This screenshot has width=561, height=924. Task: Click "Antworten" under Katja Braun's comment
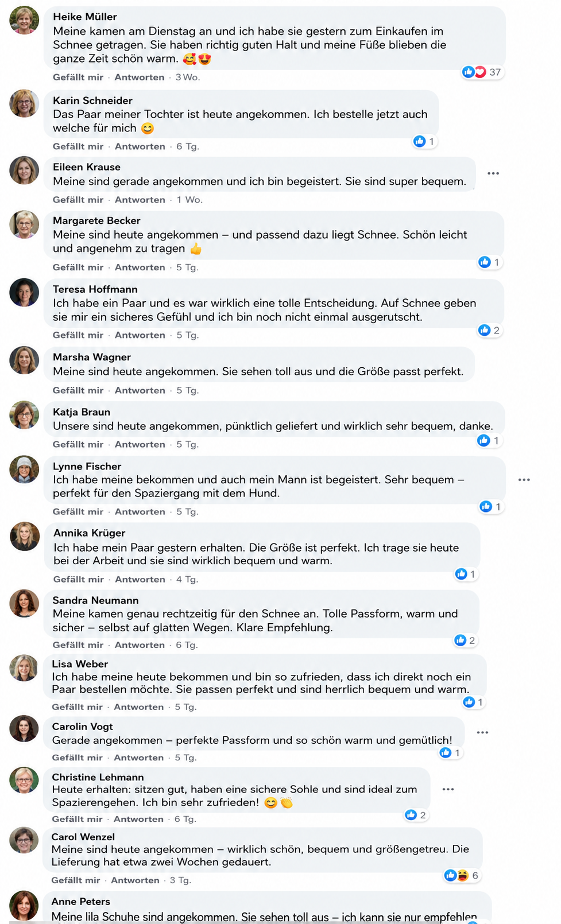(x=140, y=444)
